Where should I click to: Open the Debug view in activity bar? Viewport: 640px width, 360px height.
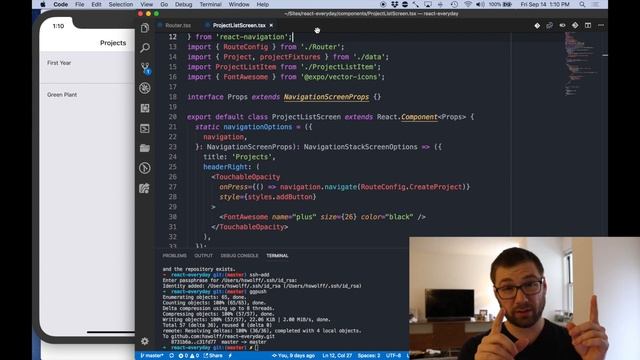tap(145, 88)
